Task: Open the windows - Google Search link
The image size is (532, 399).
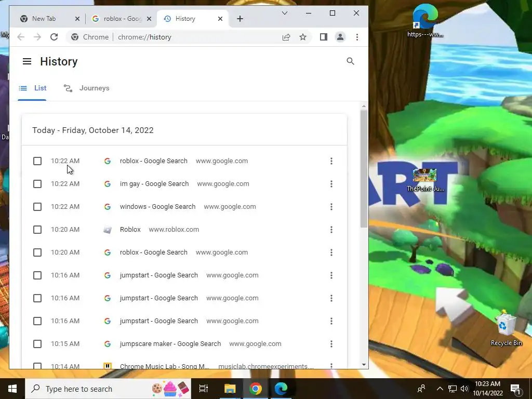Action: pyautogui.click(x=157, y=207)
